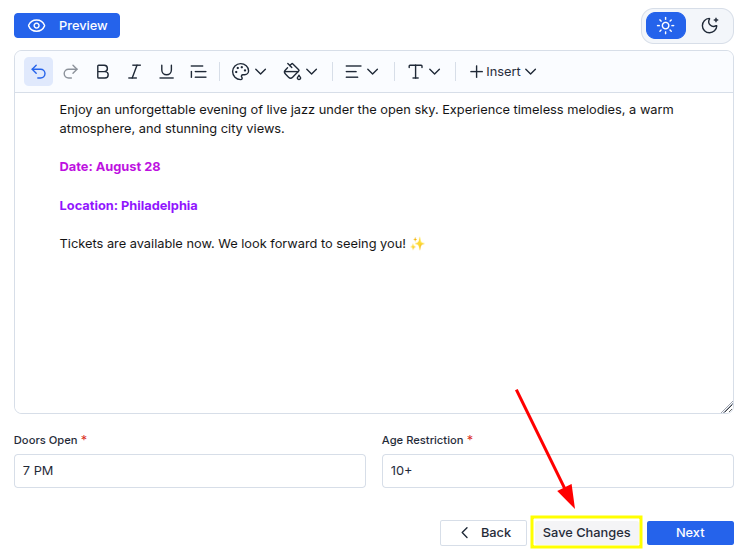Open the text color palette dropdown

[248, 72]
